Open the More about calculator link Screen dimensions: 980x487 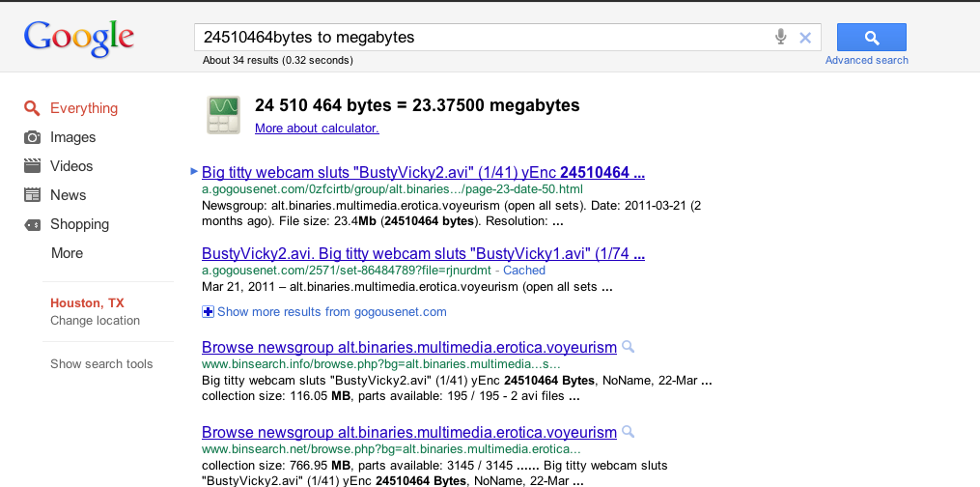click(x=317, y=128)
